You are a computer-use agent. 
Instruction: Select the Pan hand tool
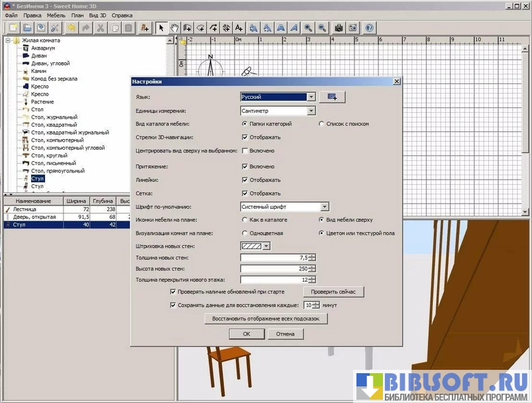tap(175, 28)
